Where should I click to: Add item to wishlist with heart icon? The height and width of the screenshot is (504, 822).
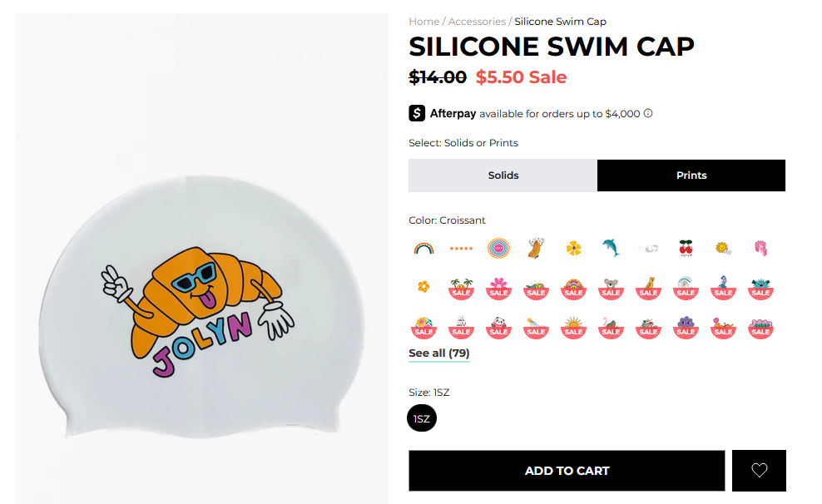(x=759, y=471)
